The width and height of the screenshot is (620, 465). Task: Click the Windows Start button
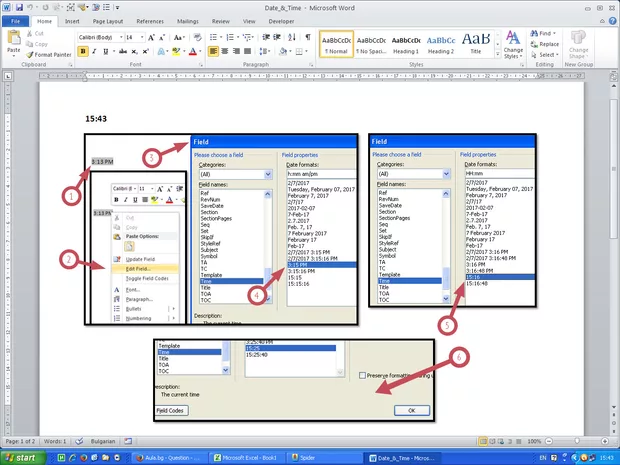(x=24, y=456)
